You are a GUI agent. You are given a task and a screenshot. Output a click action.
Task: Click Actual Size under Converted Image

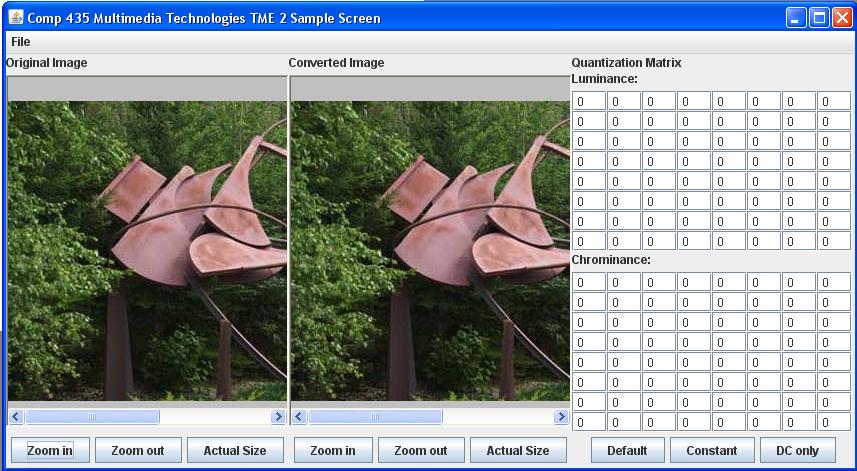coord(518,450)
